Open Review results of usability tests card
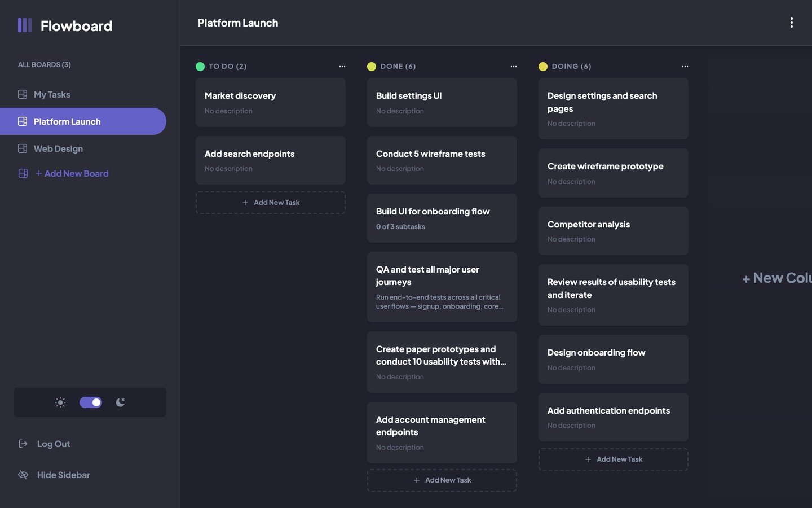Viewport: 812px width, 508px height. click(x=614, y=295)
